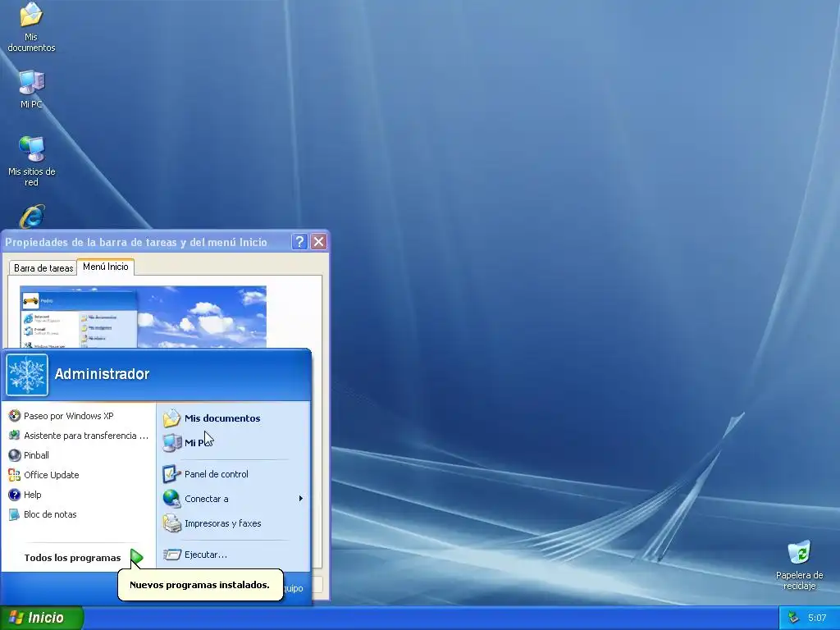
Task: Click the taskbar clock showing 5:07
Action: pyautogui.click(x=817, y=618)
